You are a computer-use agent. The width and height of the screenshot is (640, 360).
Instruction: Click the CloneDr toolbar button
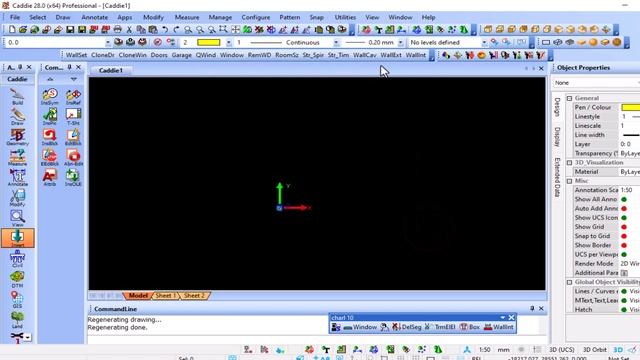click(x=103, y=55)
